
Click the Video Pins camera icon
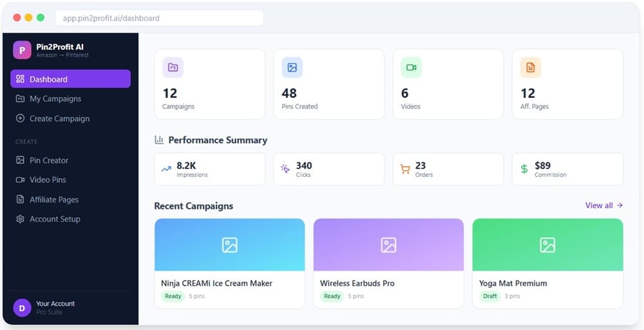click(x=20, y=180)
